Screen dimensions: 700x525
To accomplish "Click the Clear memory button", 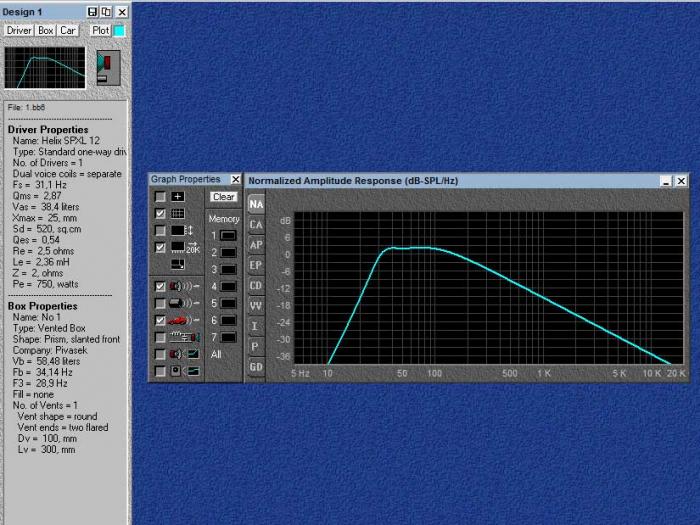I will point(224,197).
